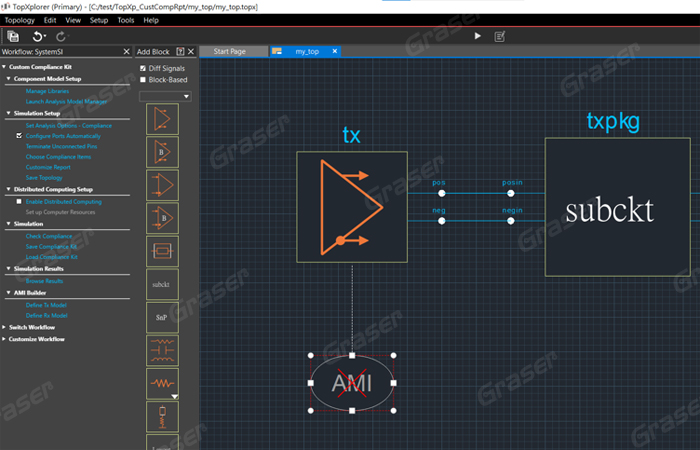The height and width of the screenshot is (450, 700).
Task: Select the terminator block icon
Action: (x=162, y=417)
